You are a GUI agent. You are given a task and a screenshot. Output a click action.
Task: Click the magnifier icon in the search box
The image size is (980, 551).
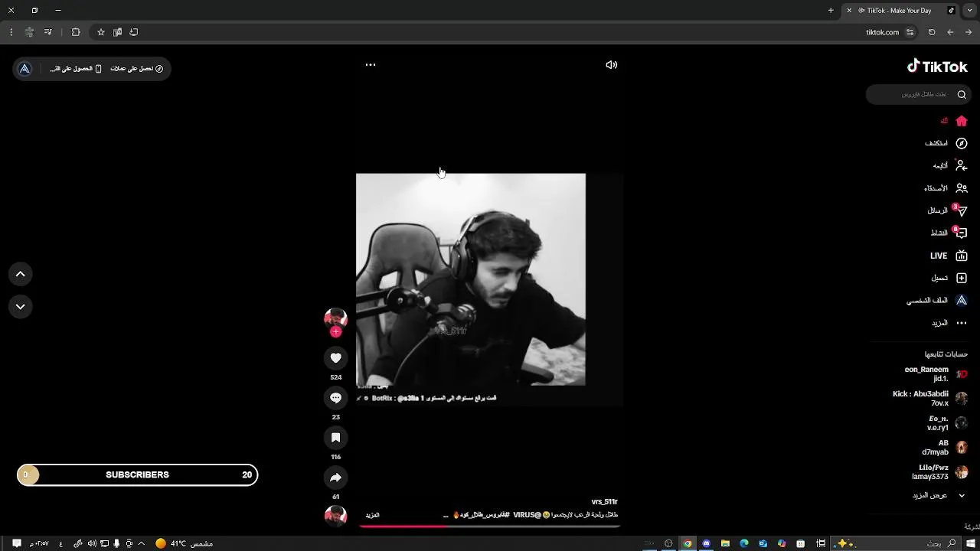click(x=962, y=94)
